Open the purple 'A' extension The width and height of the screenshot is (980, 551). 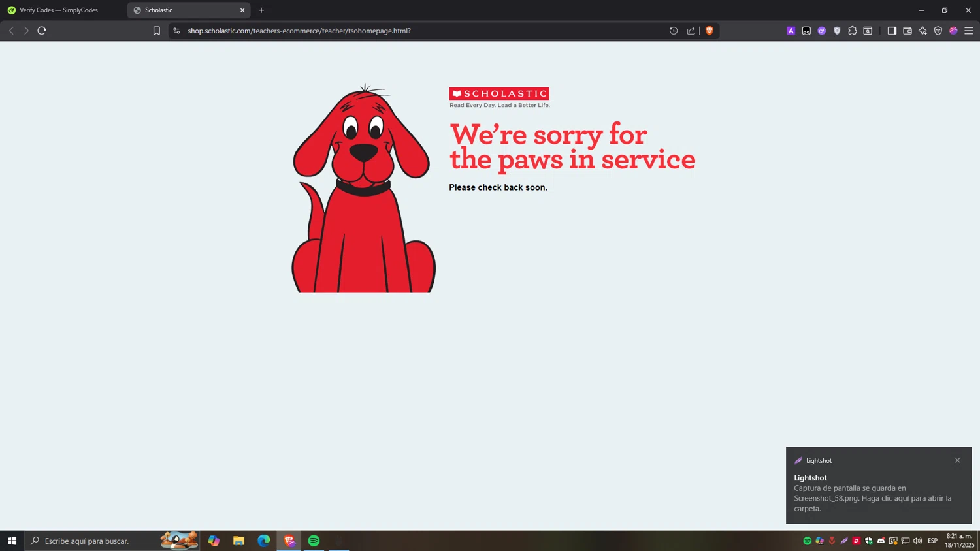[x=791, y=31]
